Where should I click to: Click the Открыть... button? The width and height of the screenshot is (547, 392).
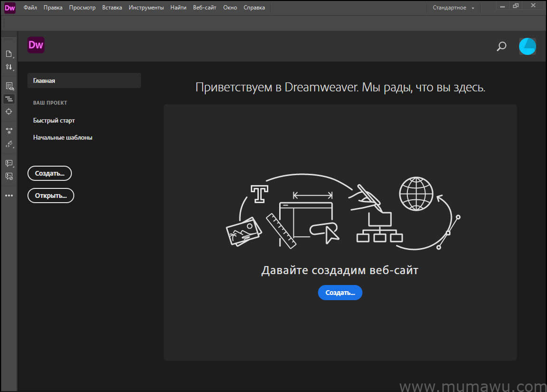click(x=51, y=195)
